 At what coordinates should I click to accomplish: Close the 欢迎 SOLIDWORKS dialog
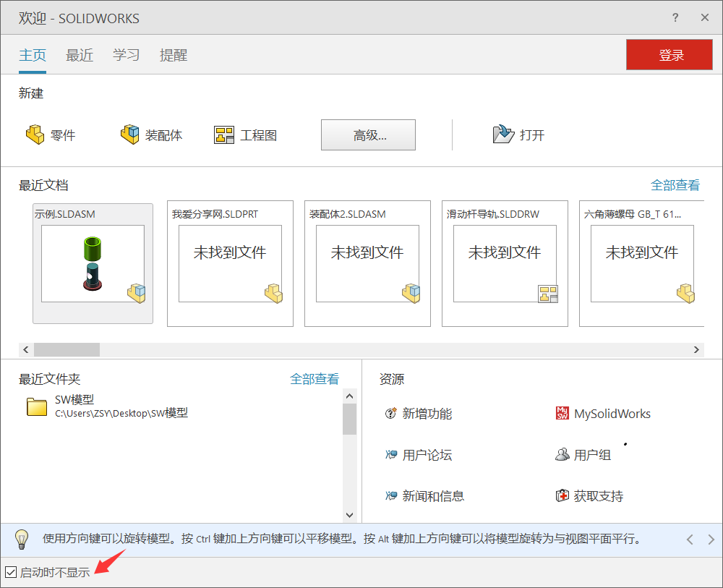(x=704, y=17)
